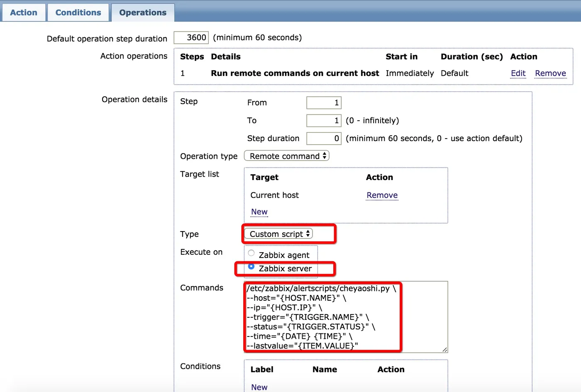The height and width of the screenshot is (392, 581).
Task: Select Zabbix agent radio button
Action: [x=251, y=253]
